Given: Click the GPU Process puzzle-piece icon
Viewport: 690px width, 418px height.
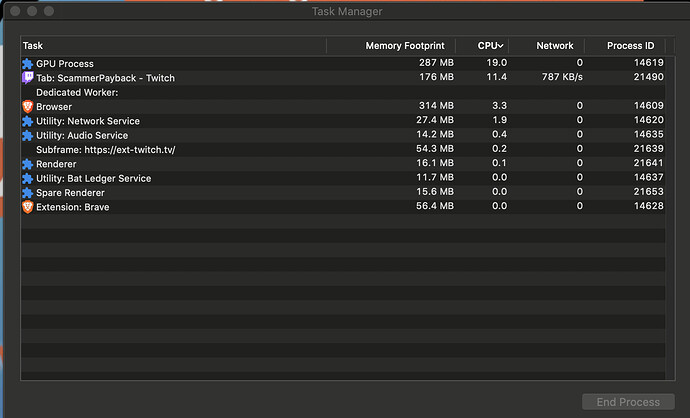Looking at the screenshot, I should 27,64.
